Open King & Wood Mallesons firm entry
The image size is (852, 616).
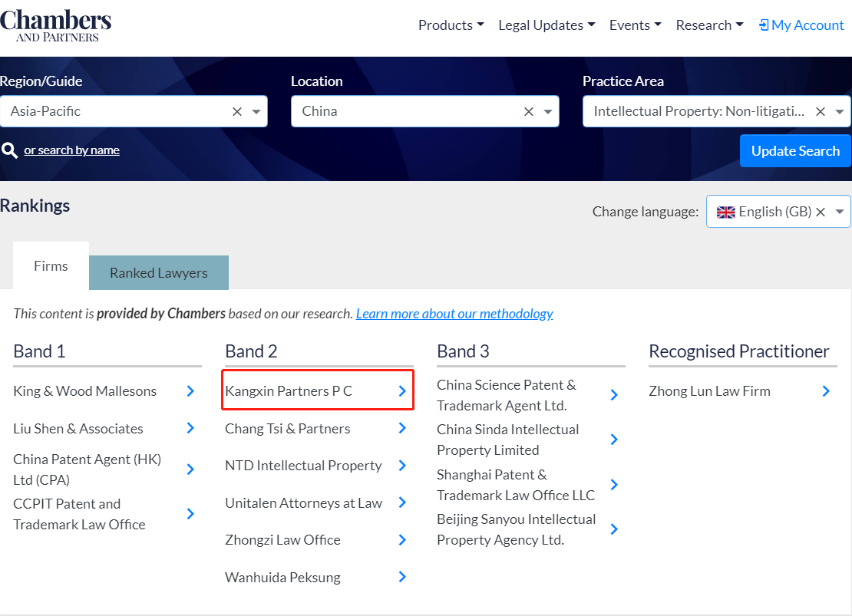[x=84, y=391]
